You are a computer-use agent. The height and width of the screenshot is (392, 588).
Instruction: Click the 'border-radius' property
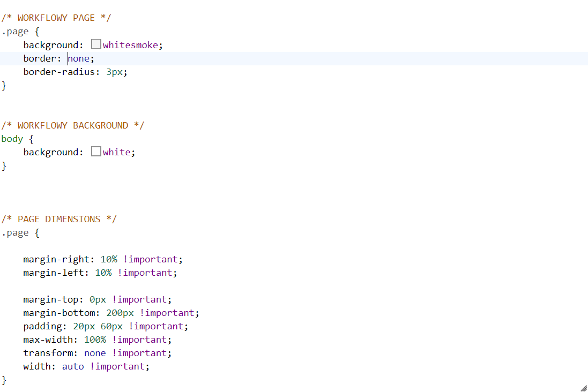[x=59, y=72]
